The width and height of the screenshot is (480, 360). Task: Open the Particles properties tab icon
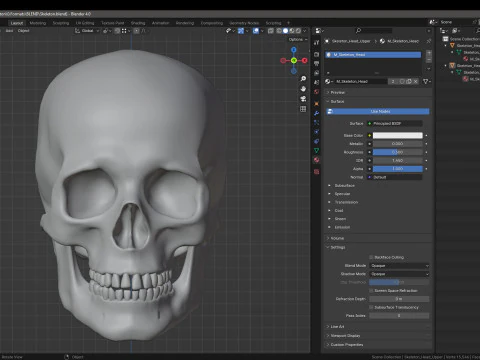pos(316,123)
